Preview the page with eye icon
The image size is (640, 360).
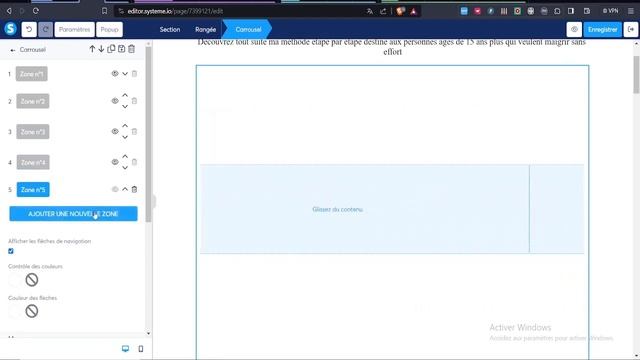pos(574,29)
